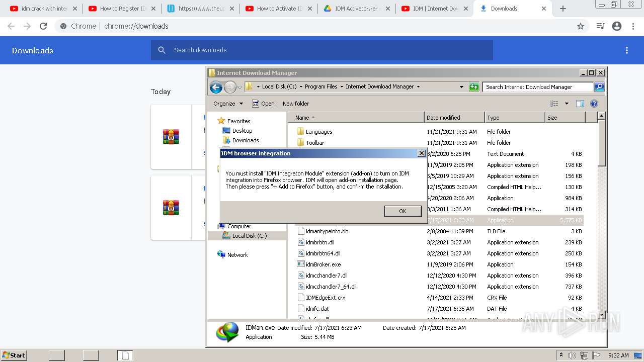The width and height of the screenshot is (644, 362).
Task: Select Local Disk (C:) in navigation pane
Action: [250, 236]
